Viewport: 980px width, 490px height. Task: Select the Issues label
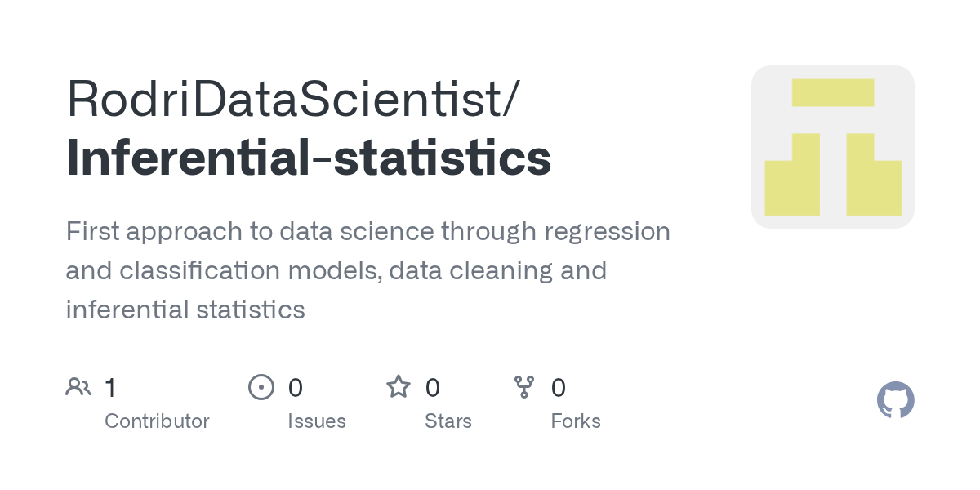pos(317,421)
